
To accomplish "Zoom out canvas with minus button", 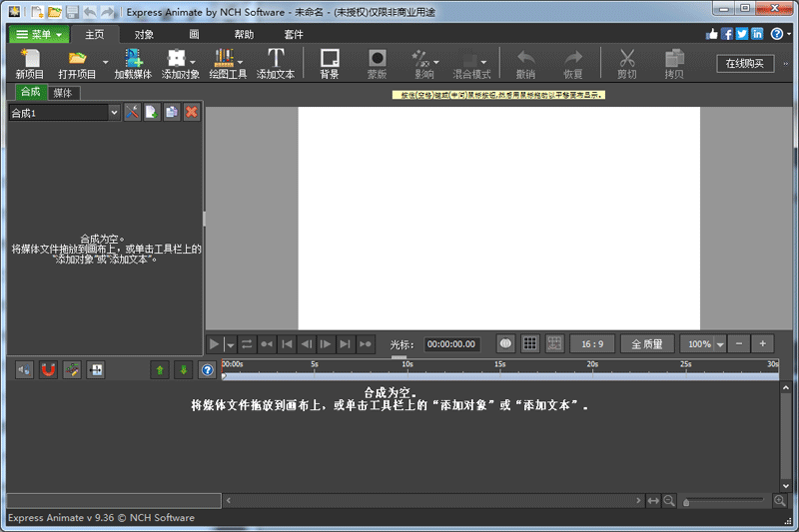I will pyautogui.click(x=739, y=344).
